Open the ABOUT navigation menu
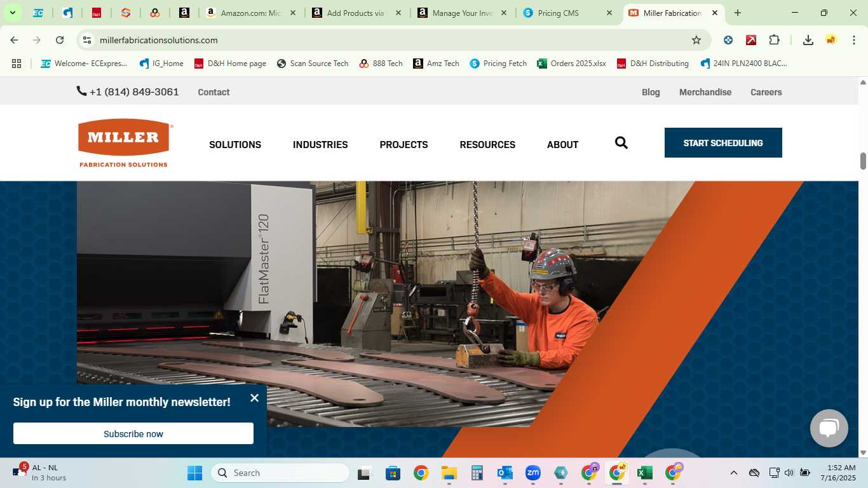The image size is (868, 488). (562, 145)
